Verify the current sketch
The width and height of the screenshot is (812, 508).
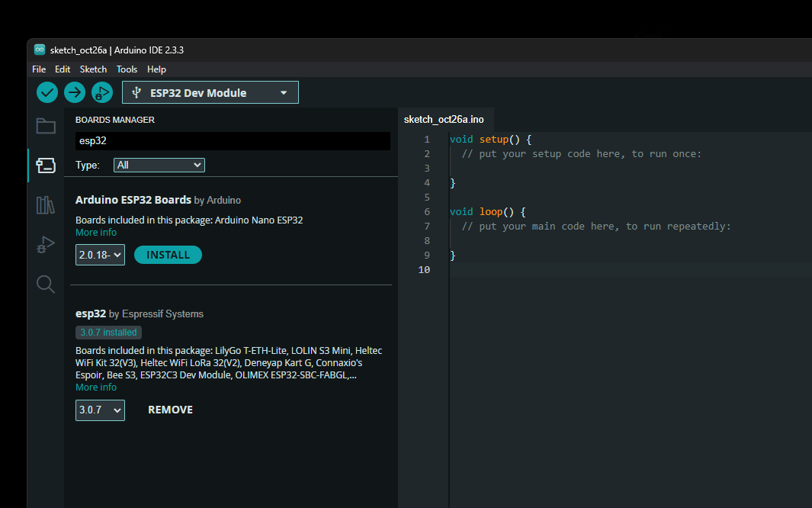pos(47,92)
